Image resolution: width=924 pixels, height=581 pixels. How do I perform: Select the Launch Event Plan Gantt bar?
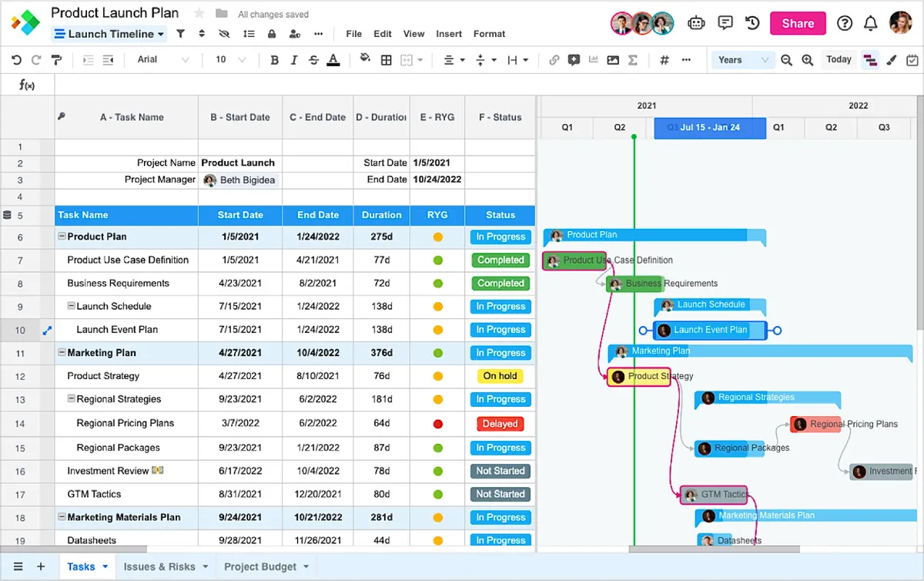click(710, 330)
